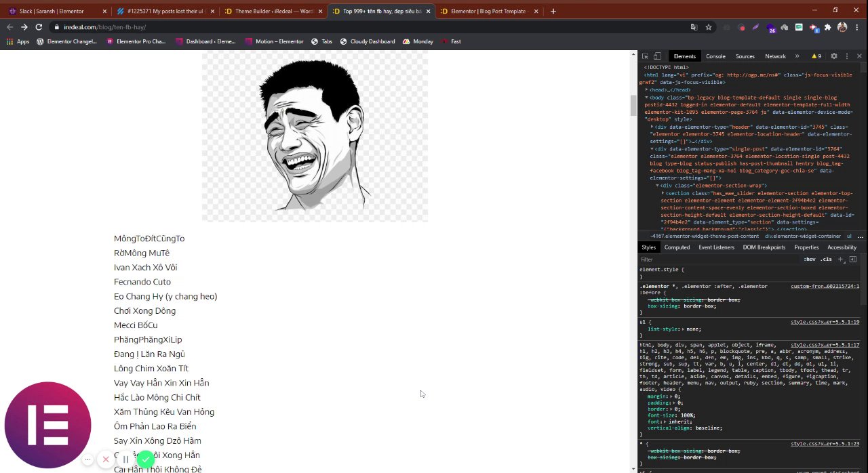
Task: Open the Chrome profile avatar
Action: point(842,27)
